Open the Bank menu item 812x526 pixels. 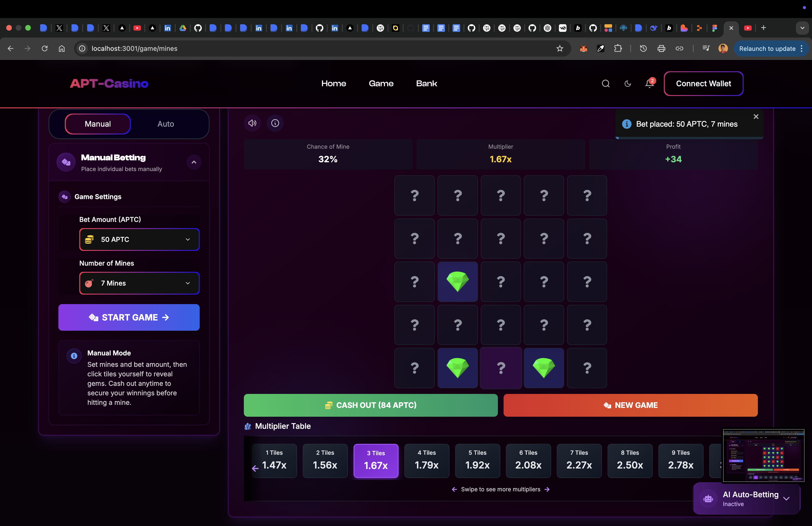coord(426,84)
